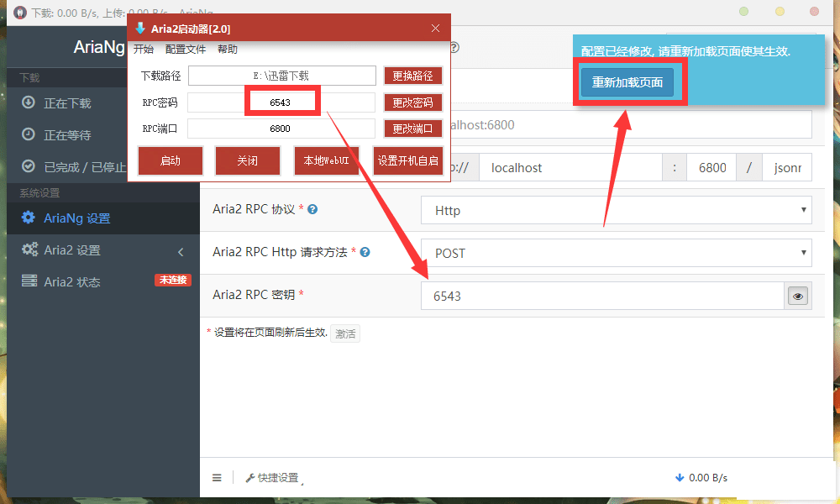Click the chevron next to Aria2 设置
Image resolution: width=840 pixels, height=504 pixels.
(x=181, y=252)
